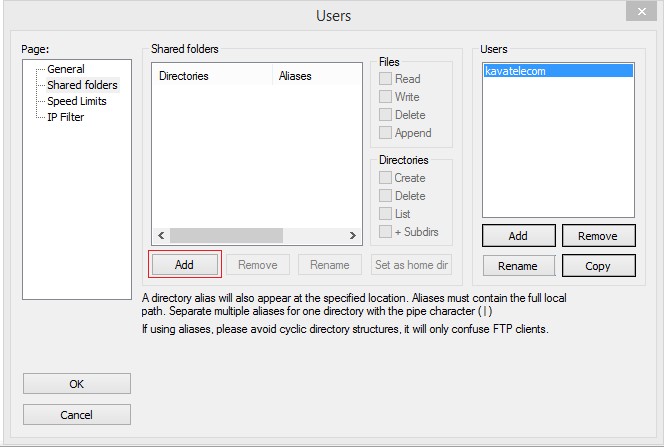Enable the Read files checkbox
664x447 pixels.
coord(385,79)
